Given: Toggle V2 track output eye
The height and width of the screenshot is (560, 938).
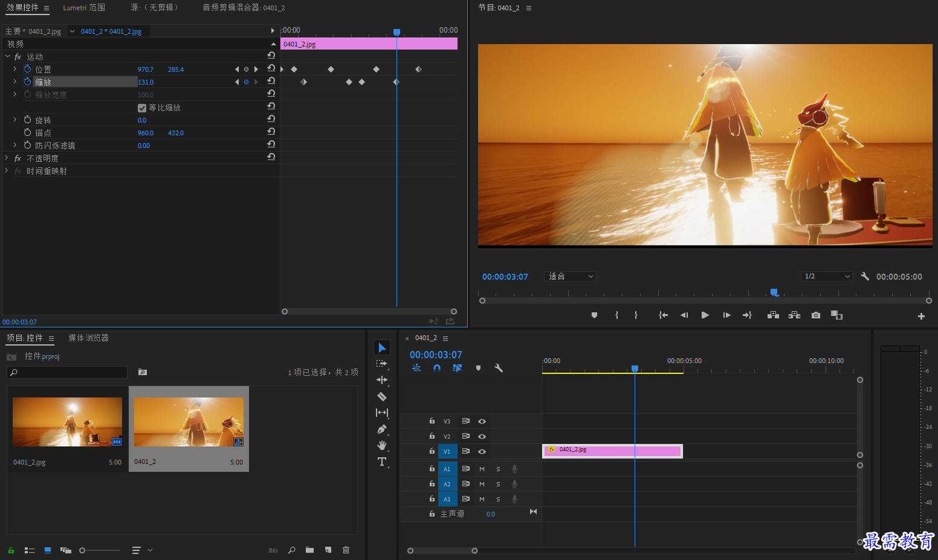Looking at the screenshot, I should [482, 436].
